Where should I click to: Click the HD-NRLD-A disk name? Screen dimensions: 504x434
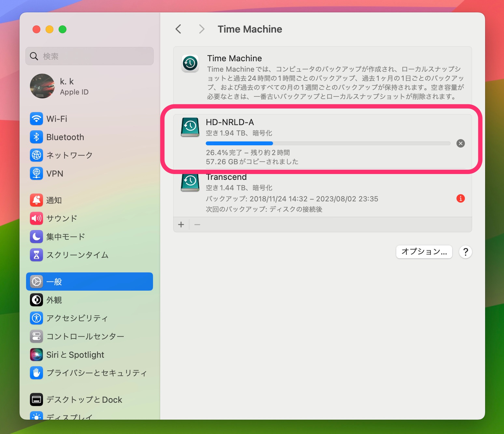[x=230, y=122]
